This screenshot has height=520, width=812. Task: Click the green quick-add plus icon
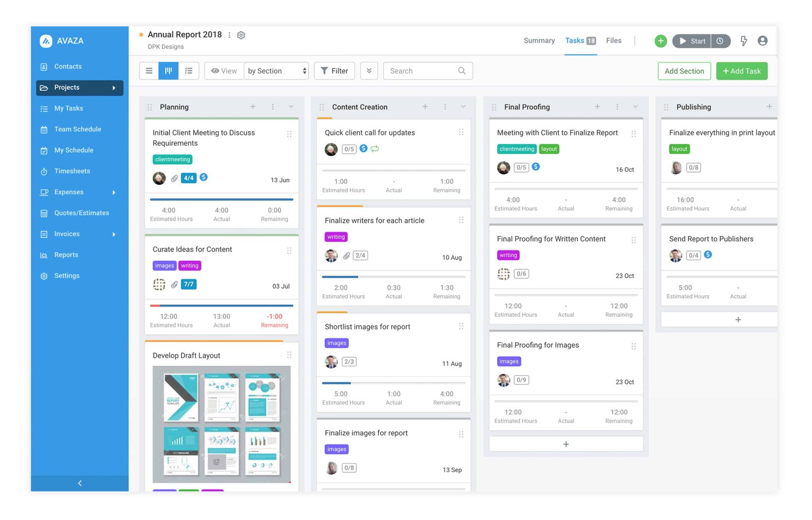pyautogui.click(x=660, y=41)
